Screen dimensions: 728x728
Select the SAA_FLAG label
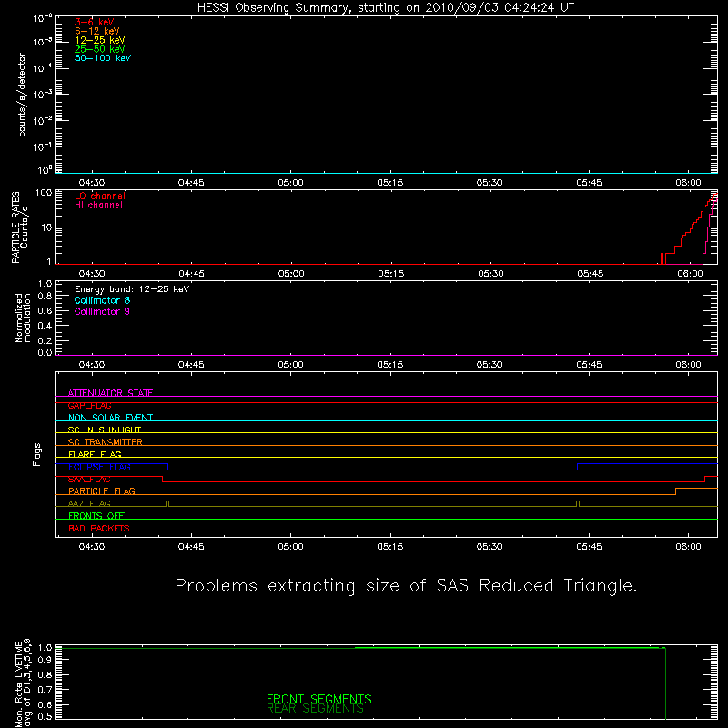tap(89, 480)
